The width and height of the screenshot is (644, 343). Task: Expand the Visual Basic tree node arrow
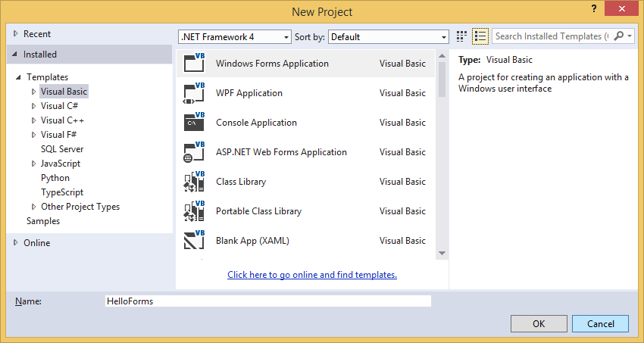(x=33, y=92)
